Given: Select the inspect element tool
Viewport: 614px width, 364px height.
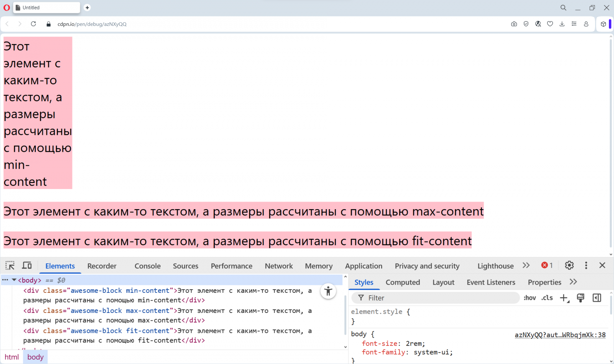Looking at the screenshot, I should click(x=10, y=265).
